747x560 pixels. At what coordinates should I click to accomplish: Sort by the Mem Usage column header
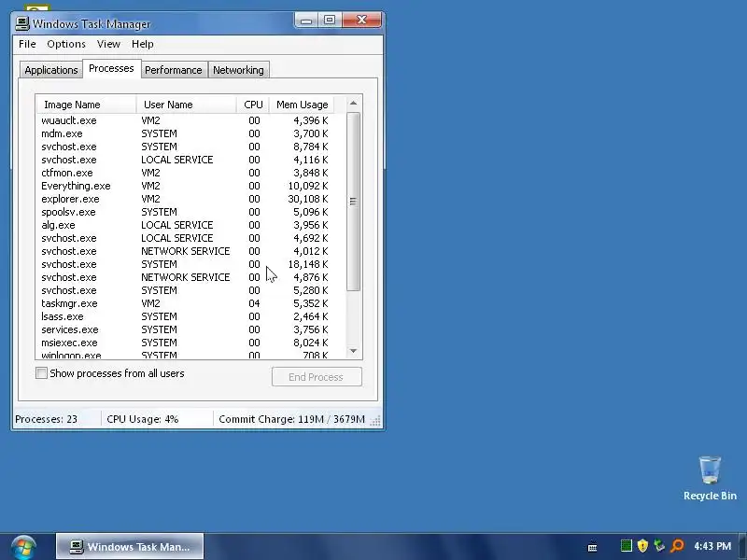tap(302, 105)
